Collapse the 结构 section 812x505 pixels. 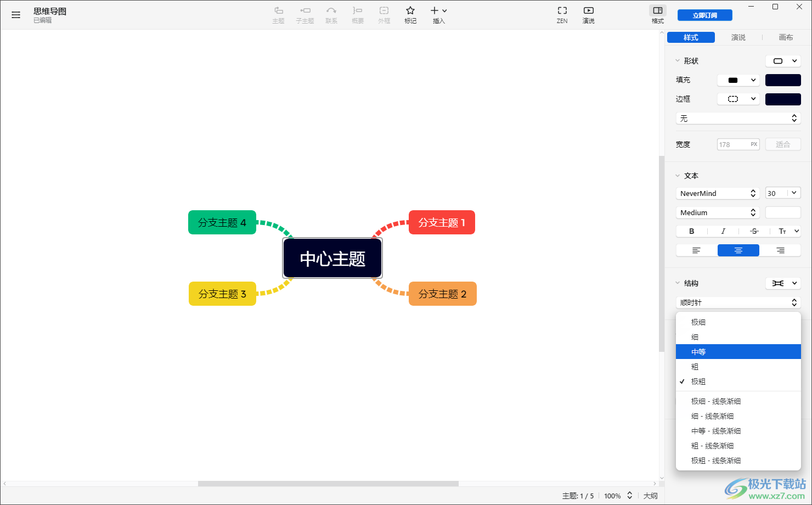coord(678,283)
